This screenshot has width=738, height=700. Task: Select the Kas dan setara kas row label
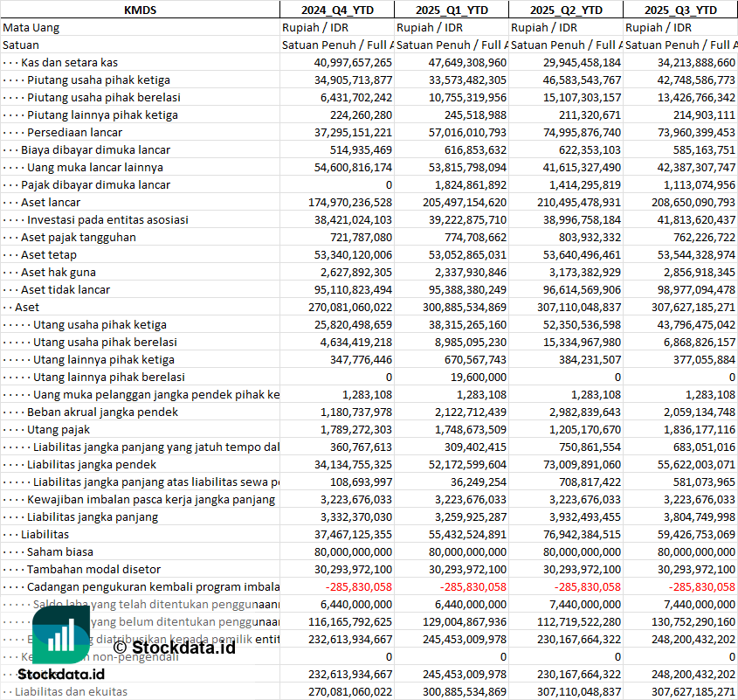point(70,62)
